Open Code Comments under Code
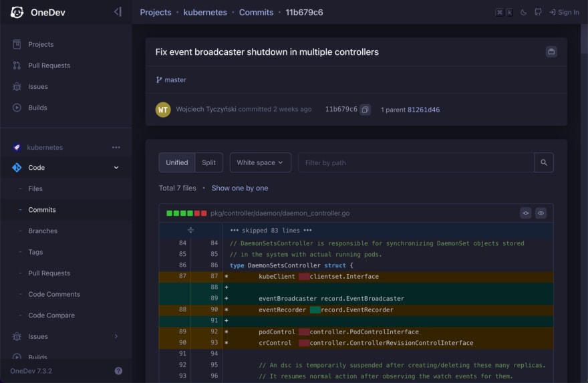This screenshot has height=383, width=588. coord(54,295)
